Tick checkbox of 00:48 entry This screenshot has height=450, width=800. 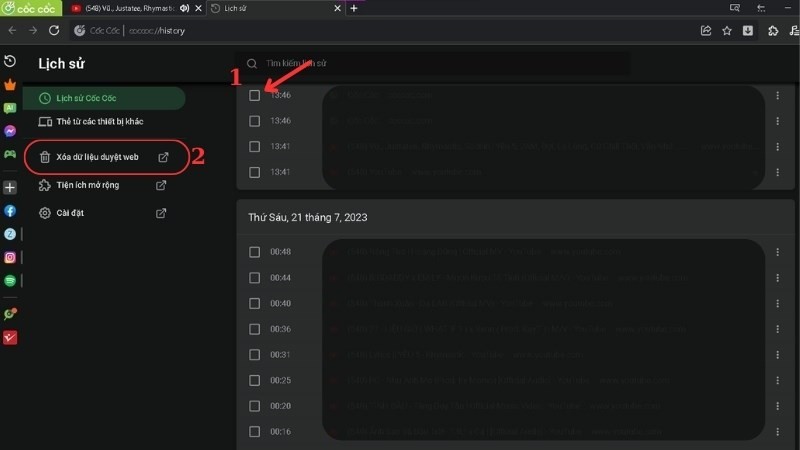255,252
